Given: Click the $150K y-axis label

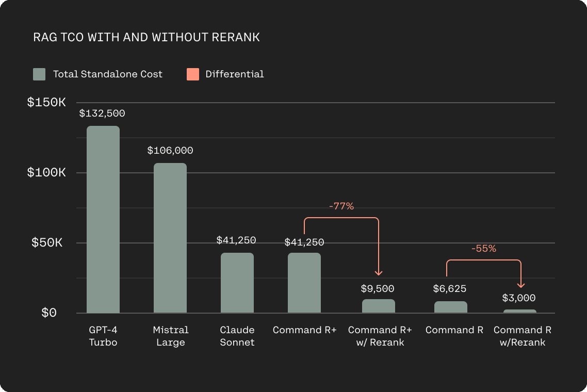Looking at the screenshot, I should tap(46, 102).
